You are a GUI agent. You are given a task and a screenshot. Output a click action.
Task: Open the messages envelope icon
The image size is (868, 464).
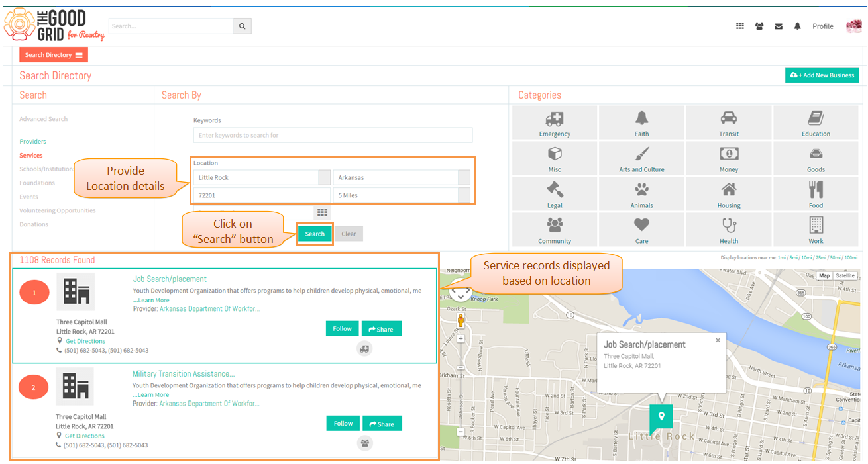779,26
